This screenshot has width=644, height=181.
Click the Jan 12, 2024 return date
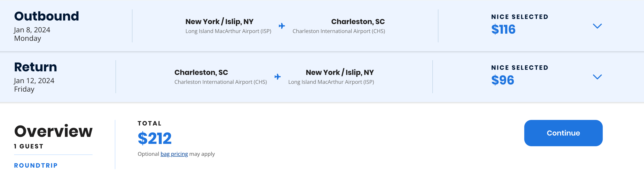(34, 81)
